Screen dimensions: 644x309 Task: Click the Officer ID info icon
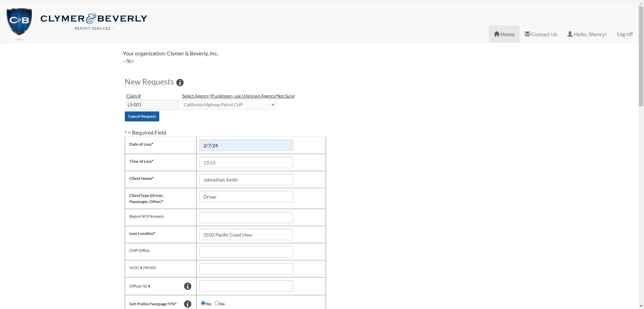pyautogui.click(x=187, y=286)
